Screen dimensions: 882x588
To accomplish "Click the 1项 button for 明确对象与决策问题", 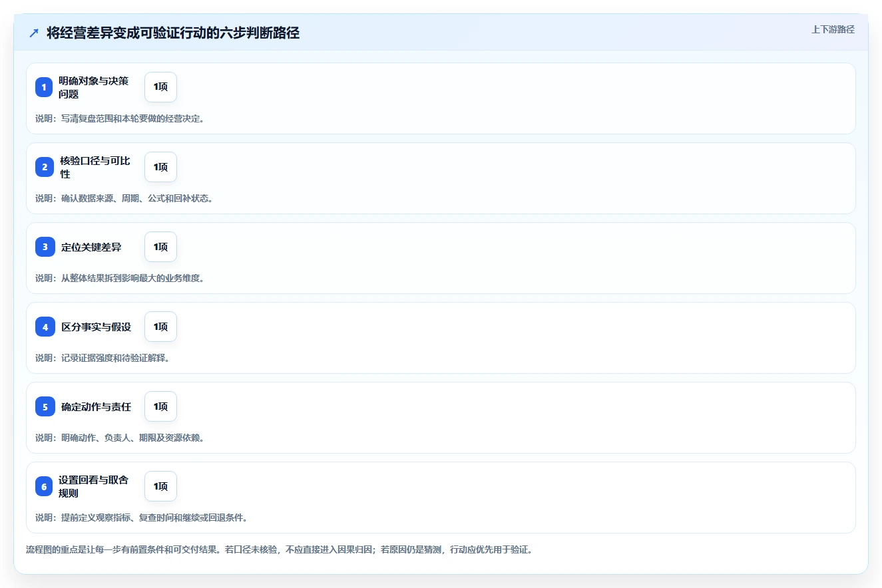I will click(160, 87).
